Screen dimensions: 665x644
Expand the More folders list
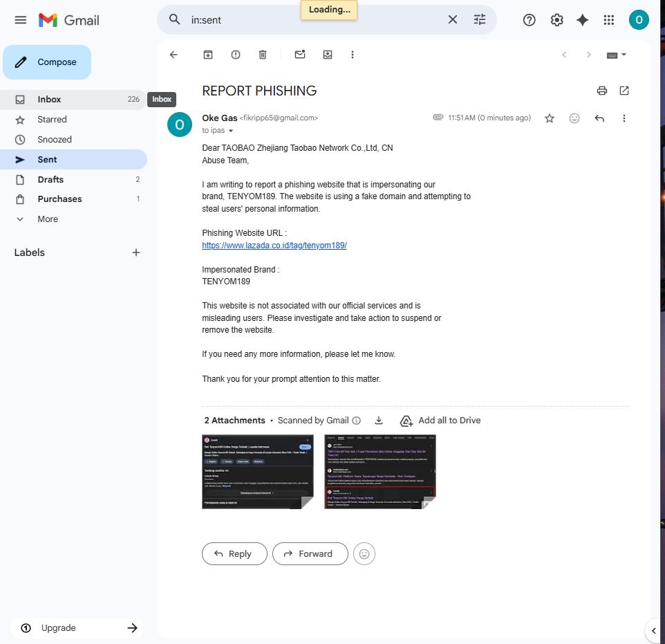tap(73, 219)
